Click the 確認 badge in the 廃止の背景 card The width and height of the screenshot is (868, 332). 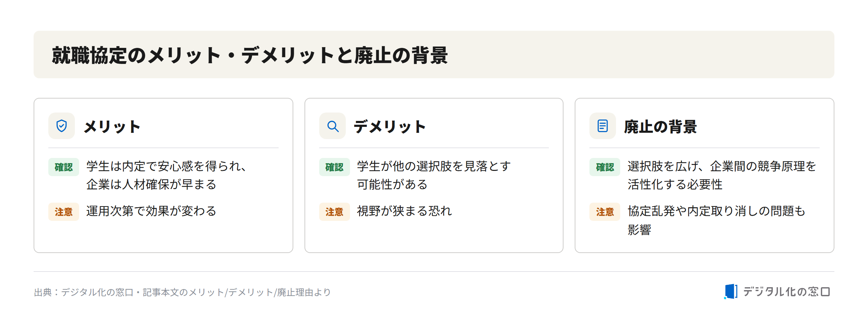tap(605, 167)
